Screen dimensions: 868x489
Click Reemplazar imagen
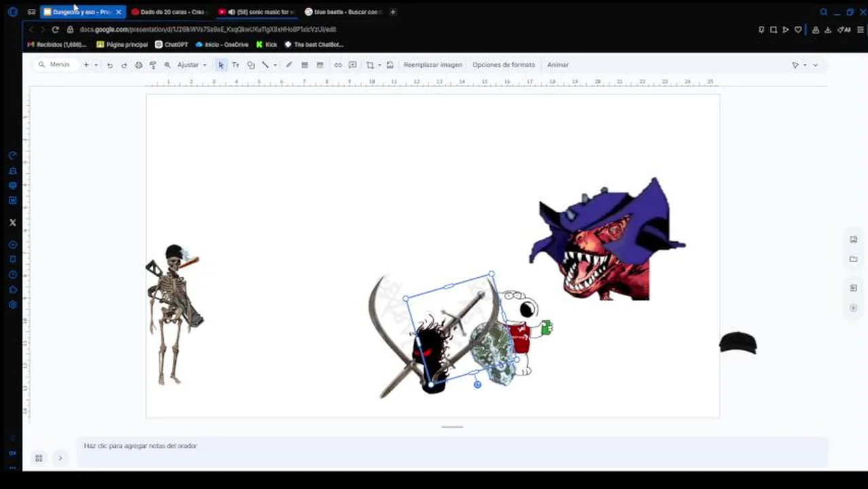(x=433, y=65)
